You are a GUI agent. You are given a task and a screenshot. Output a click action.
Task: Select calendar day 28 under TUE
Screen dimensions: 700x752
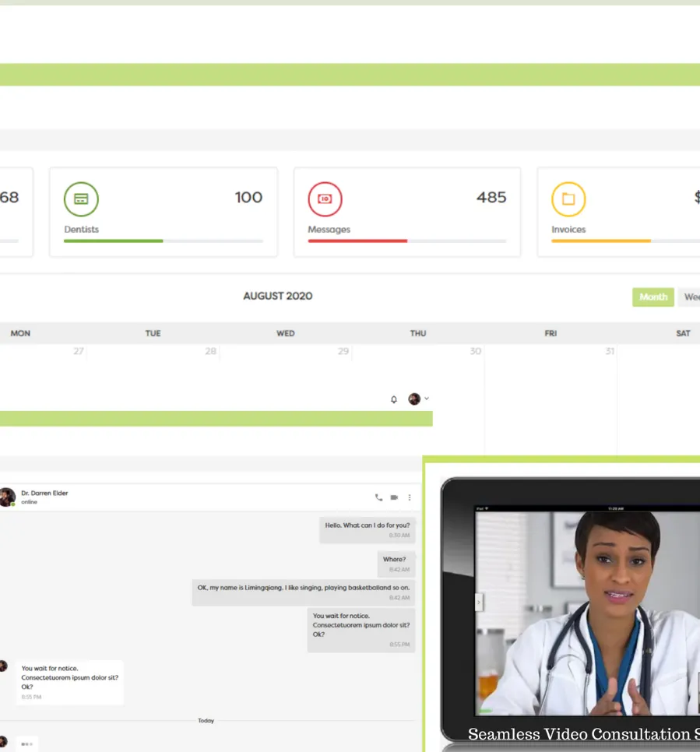(x=210, y=352)
